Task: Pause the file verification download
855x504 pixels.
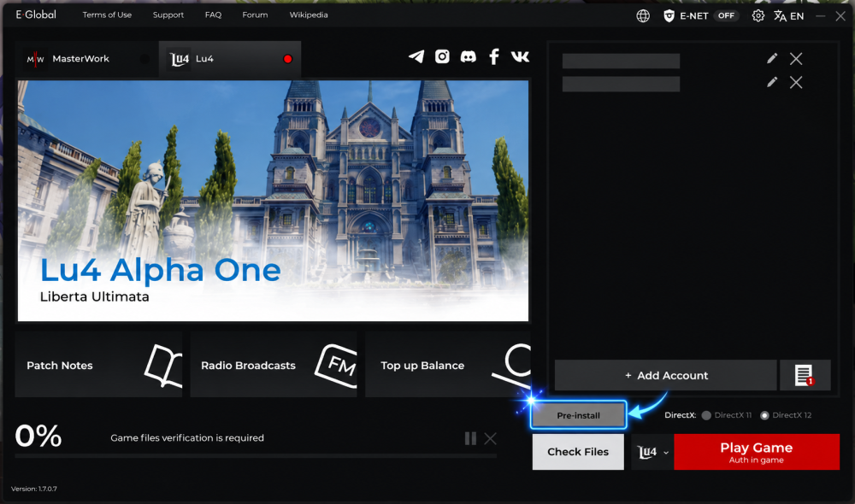Action: point(470,438)
